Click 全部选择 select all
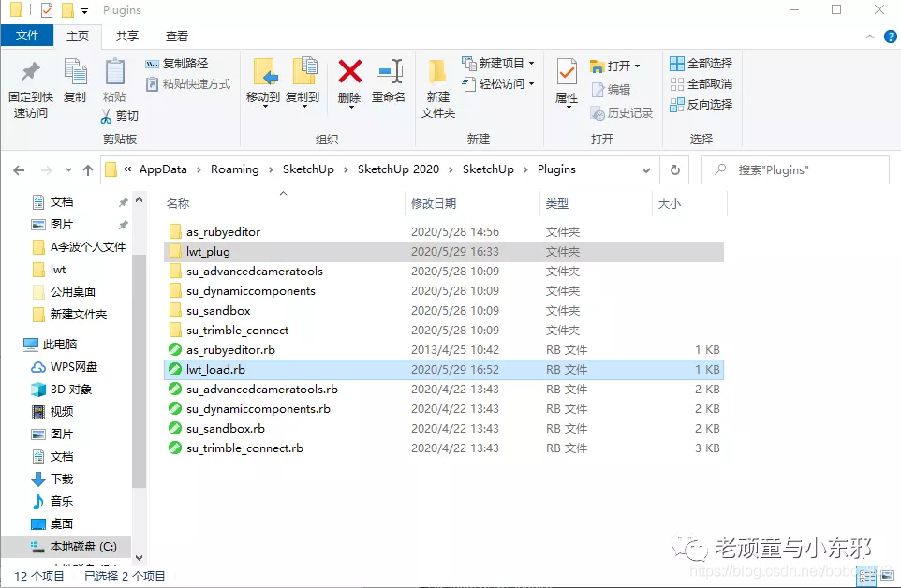Viewport: 901px width, 588px height. [701, 63]
